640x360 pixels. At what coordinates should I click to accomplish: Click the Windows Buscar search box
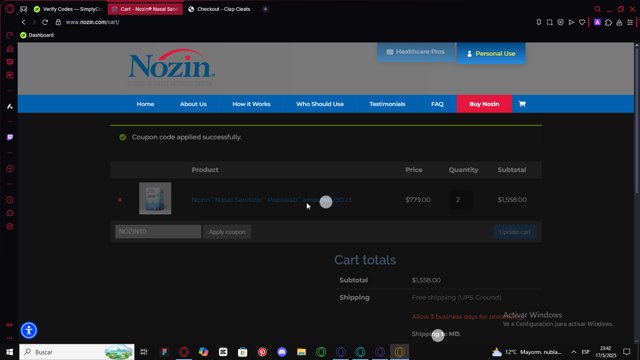[77, 352]
